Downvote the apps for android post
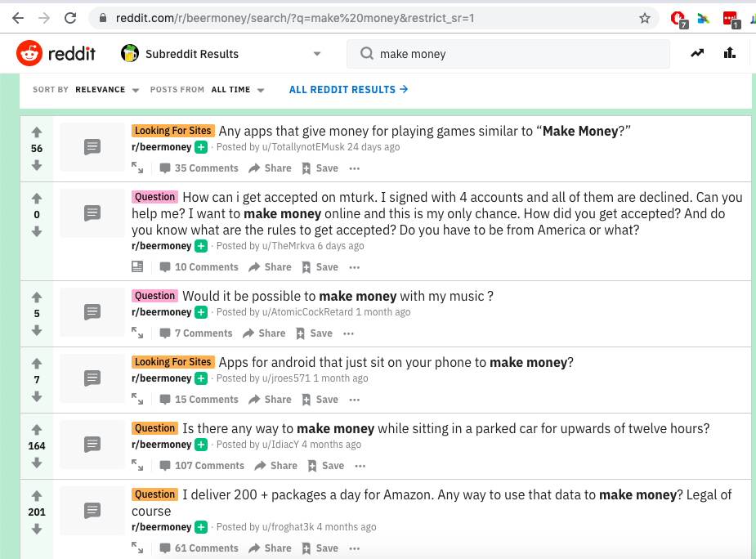The width and height of the screenshot is (756, 559). (x=37, y=396)
